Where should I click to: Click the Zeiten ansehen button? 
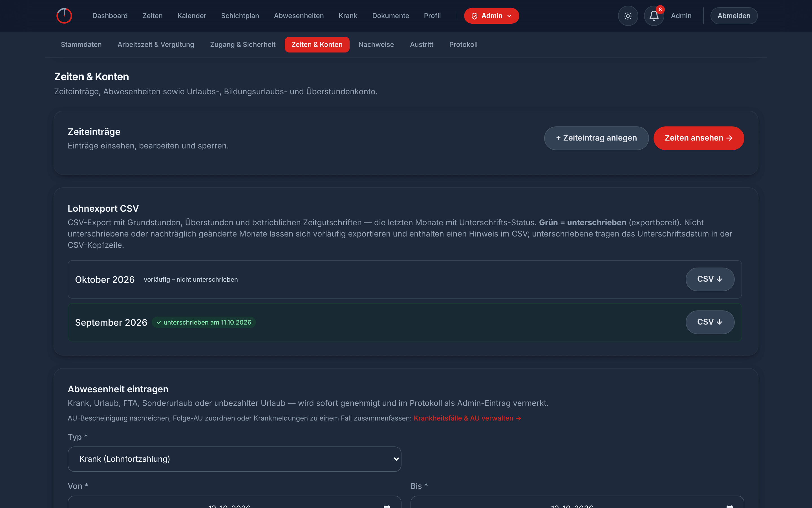(698, 138)
